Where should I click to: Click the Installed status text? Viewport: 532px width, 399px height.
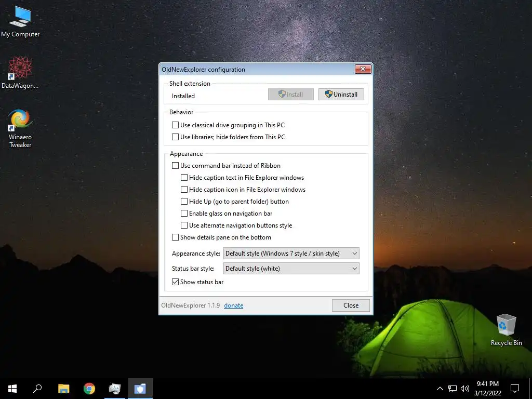tap(183, 96)
